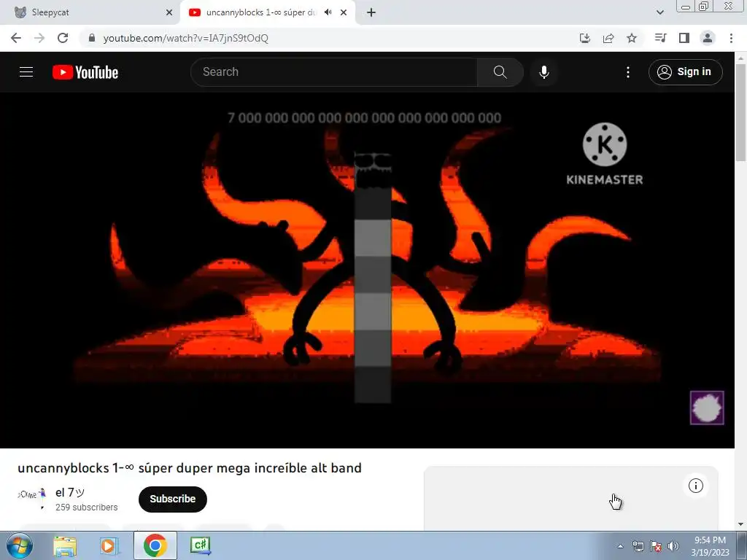Open Windows Explorer from taskbar

click(65, 545)
